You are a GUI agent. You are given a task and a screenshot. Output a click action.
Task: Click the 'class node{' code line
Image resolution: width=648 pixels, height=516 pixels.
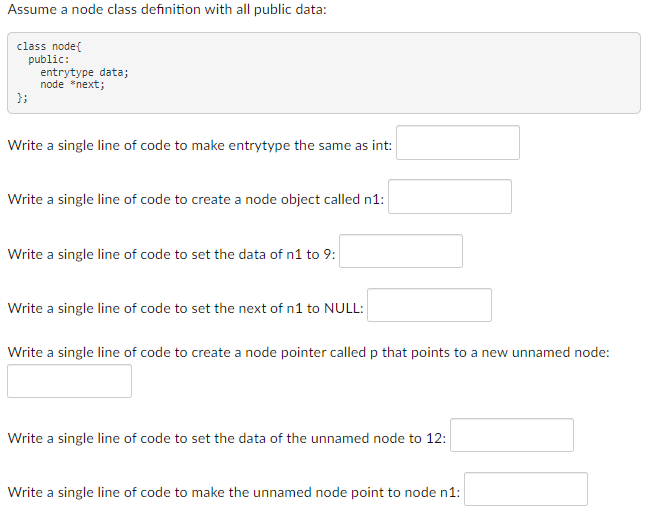[49, 46]
